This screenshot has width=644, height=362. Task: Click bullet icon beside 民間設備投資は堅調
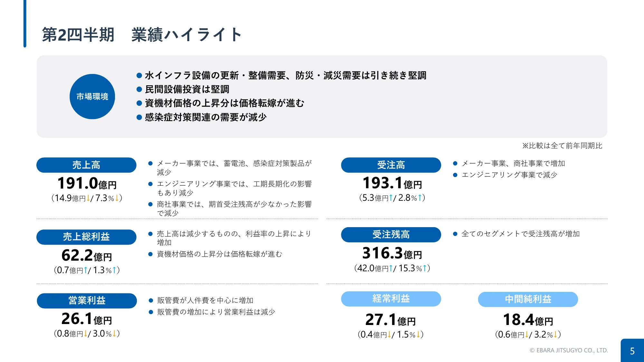coord(139,89)
